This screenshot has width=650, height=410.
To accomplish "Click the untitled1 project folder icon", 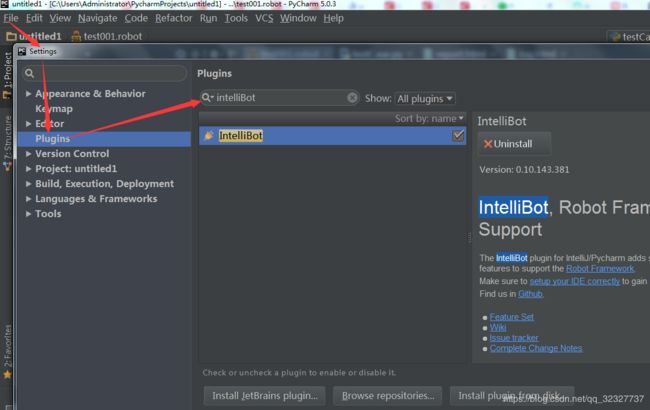I will (x=11, y=36).
